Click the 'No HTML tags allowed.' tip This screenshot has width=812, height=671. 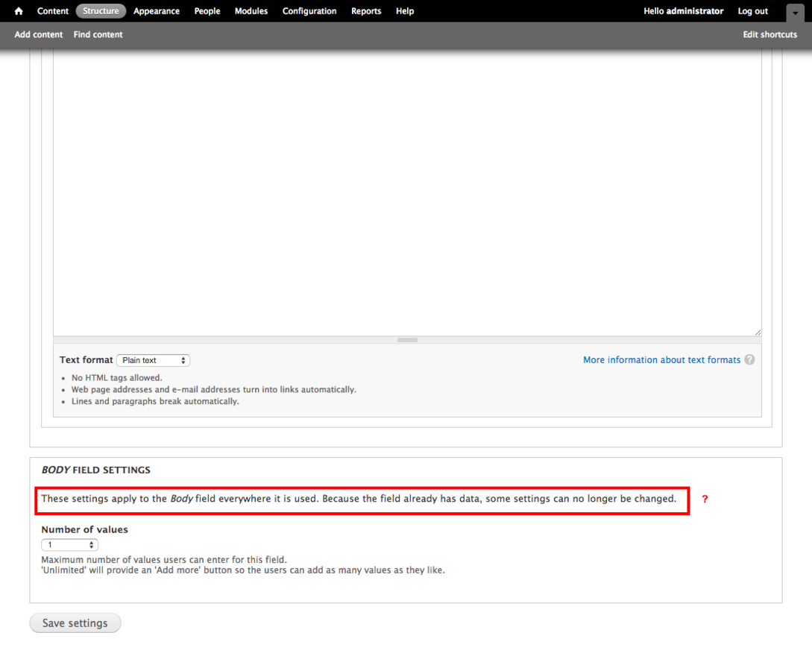[116, 377]
